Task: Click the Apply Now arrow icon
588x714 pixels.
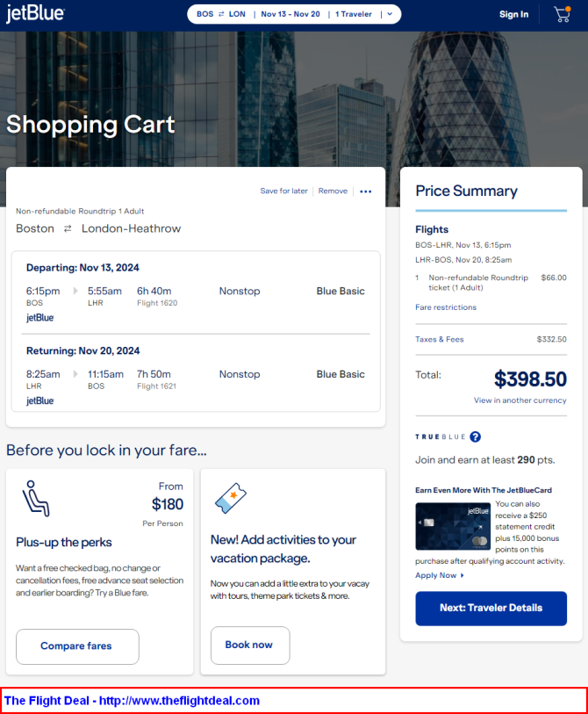Action: pos(462,575)
